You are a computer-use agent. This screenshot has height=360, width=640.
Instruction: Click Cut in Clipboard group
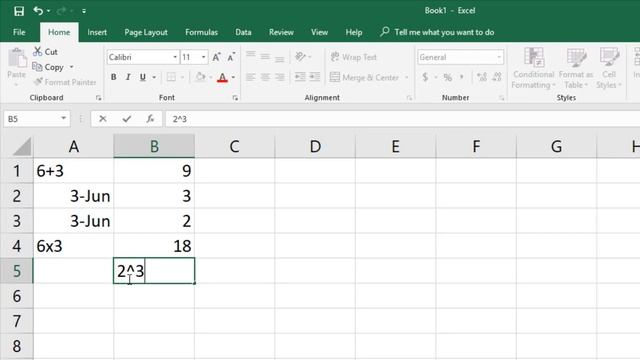tap(45, 52)
